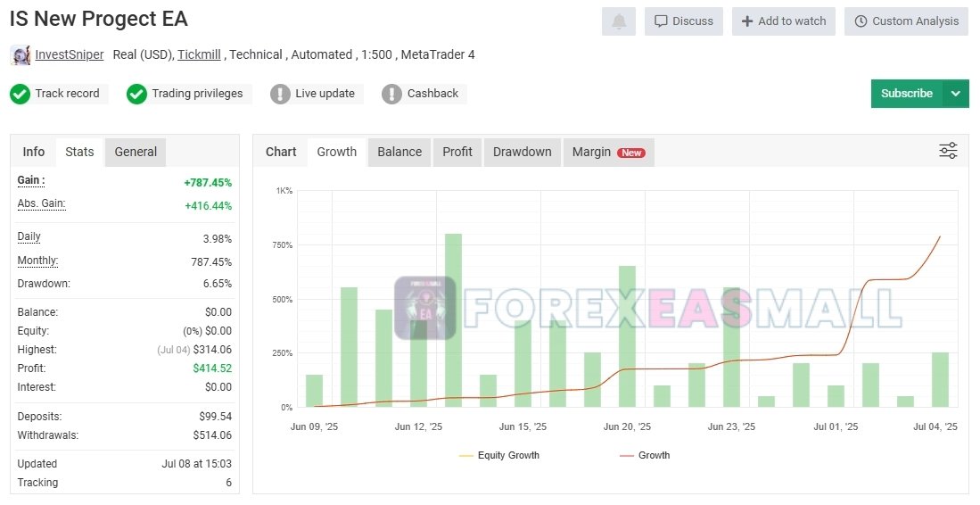Open the Tickmill broker link

pyautogui.click(x=200, y=54)
